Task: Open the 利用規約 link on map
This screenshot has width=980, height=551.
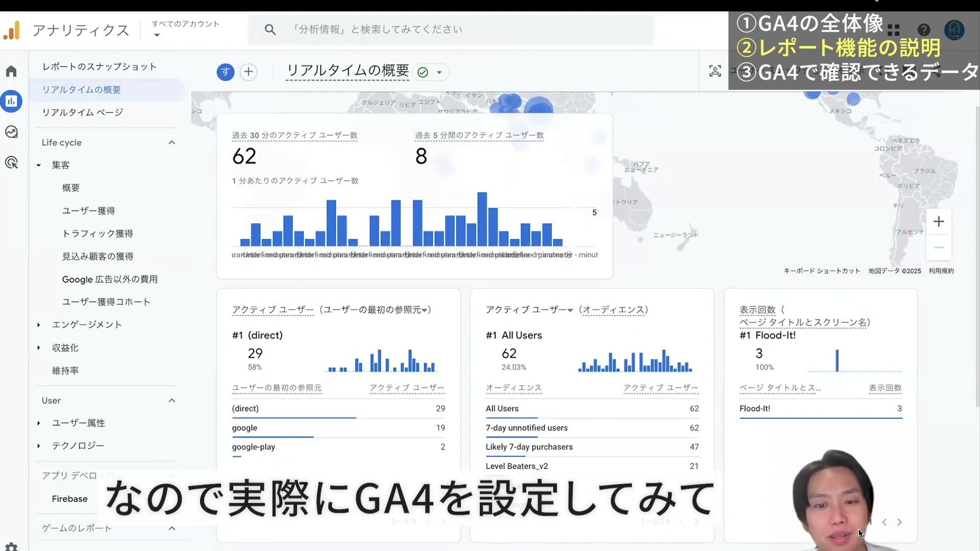Action: click(x=941, y=271)
